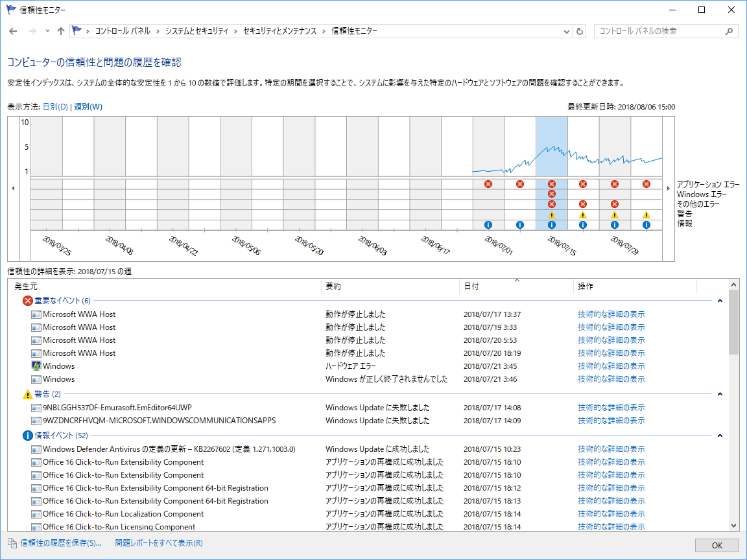
Task: Open recent locations dropdown arrow
Action: 47,31
